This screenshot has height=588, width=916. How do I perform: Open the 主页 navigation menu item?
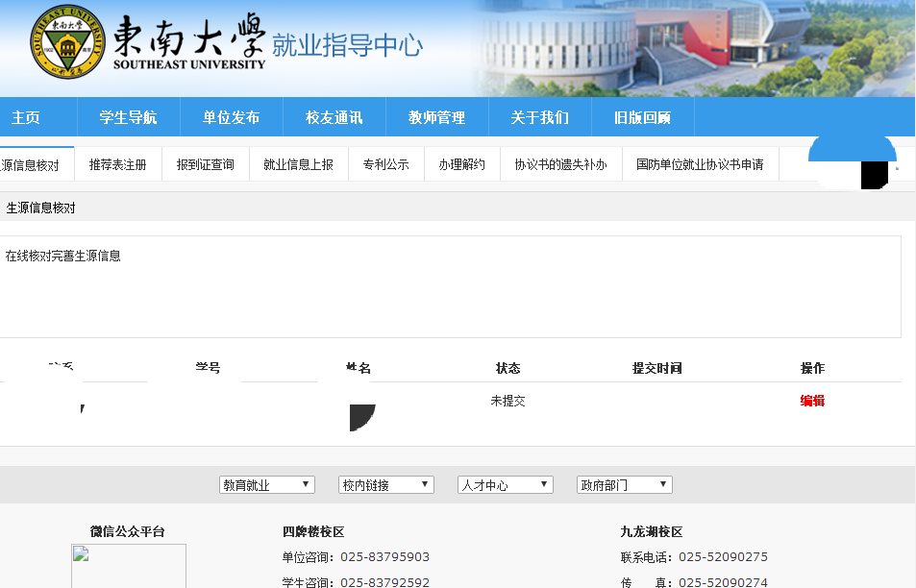pos(26,117)
